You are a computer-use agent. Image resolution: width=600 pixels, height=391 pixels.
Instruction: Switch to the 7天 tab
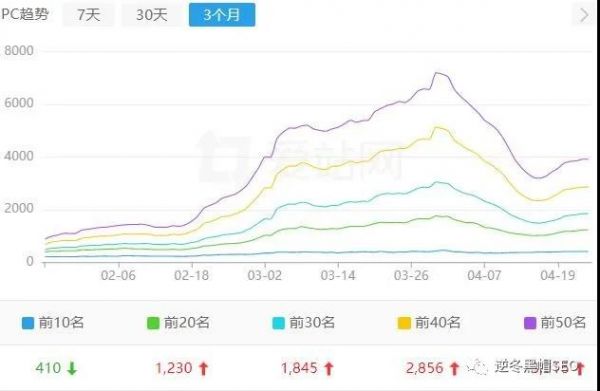point(88,15)
